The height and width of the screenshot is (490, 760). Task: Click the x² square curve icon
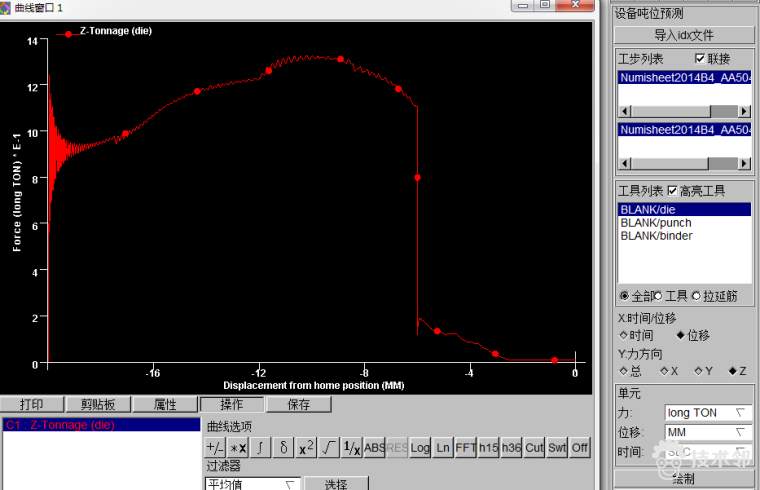tap(306, 448)
